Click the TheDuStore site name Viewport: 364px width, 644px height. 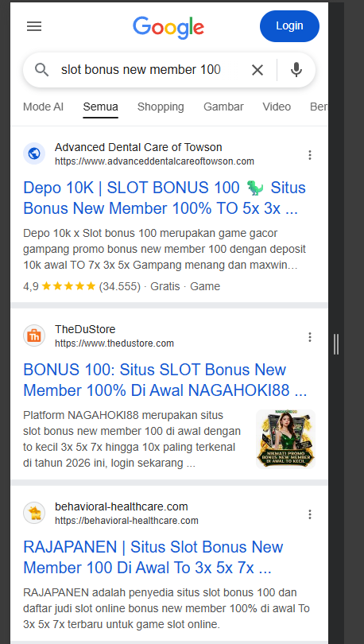pos(85,329)
